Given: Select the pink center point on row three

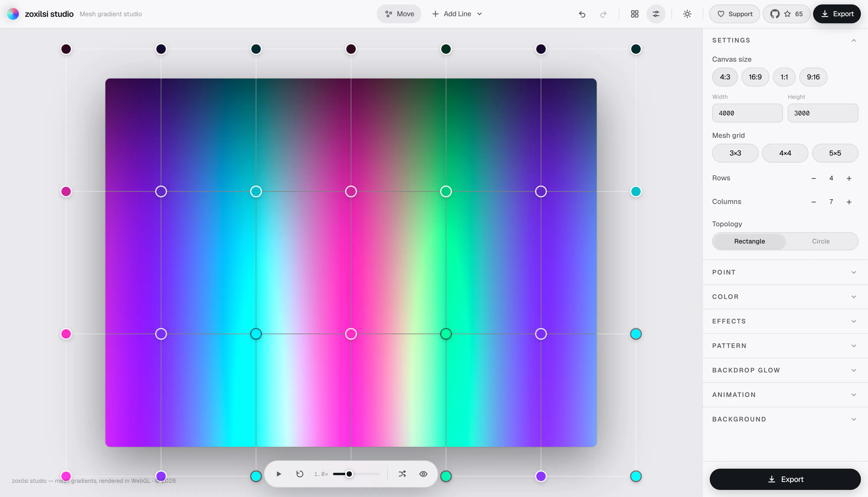Looking at the screenshot, I should pyautogui.click(x=351, y=334).
